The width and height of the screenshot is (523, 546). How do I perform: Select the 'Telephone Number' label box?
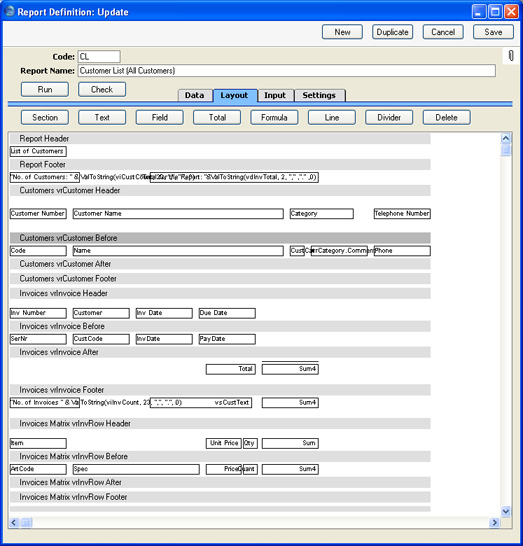pos(402,213)
